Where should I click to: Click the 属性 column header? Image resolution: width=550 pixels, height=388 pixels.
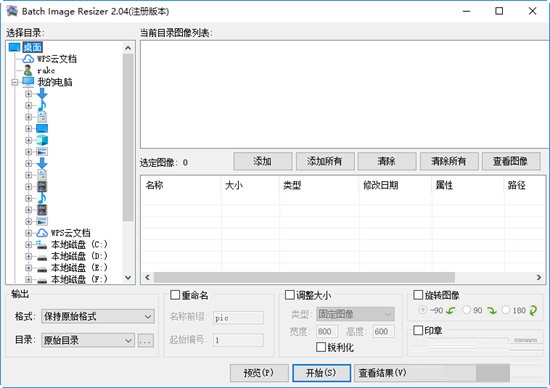pos(468,185)
